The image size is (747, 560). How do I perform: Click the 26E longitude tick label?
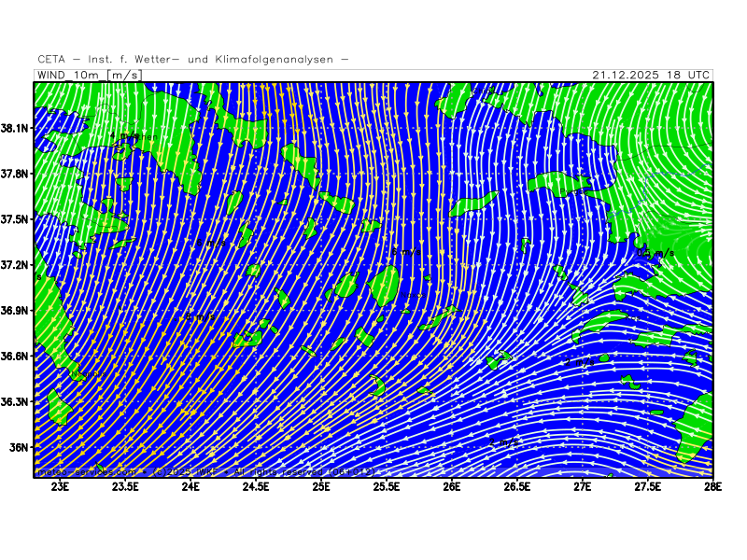point(452,486)
